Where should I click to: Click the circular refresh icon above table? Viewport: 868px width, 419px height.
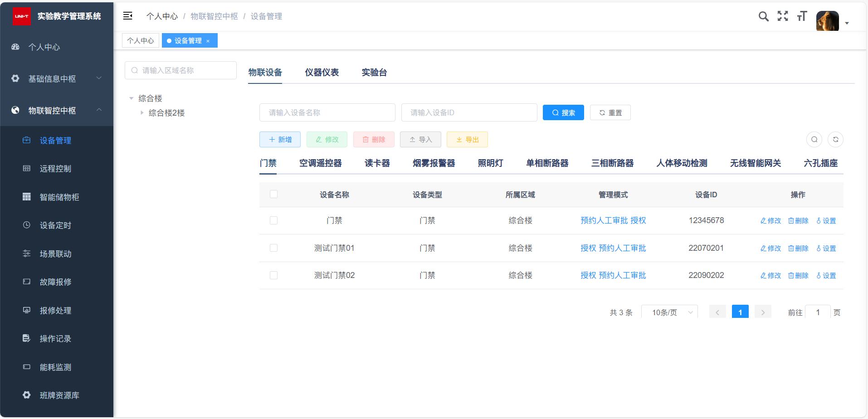click(x=835, y=140)
